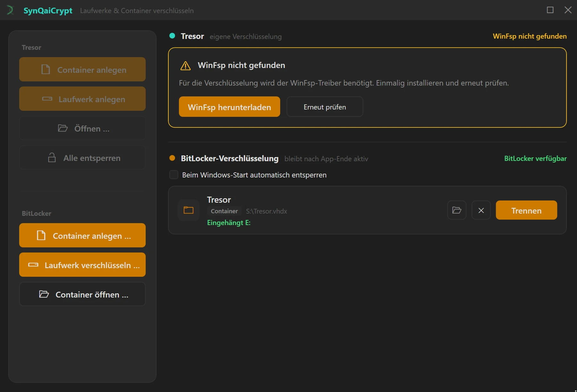The width and height of the screenshot is (577, 392).
Task: Click the 'S:\Tresor.vhdx' path text
Action: point(266,211)
